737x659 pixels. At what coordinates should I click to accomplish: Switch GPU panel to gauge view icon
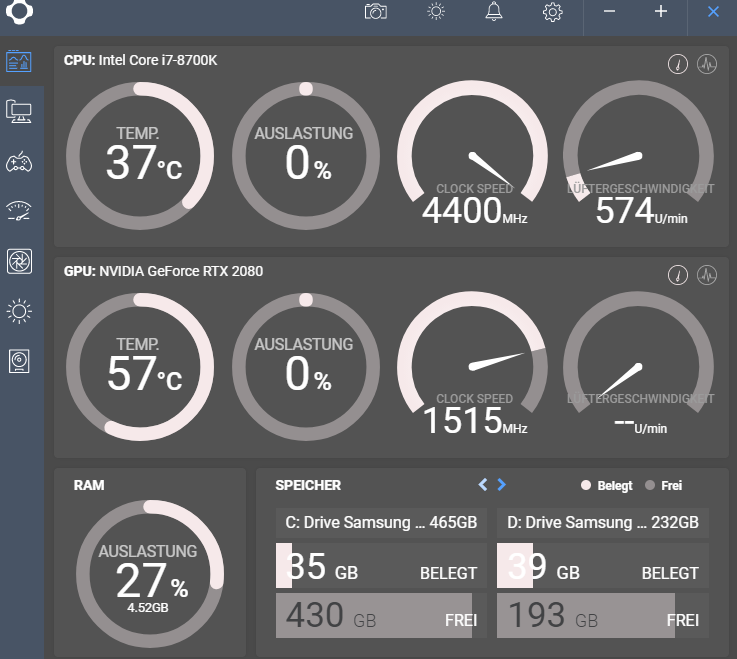click(678, 275)
